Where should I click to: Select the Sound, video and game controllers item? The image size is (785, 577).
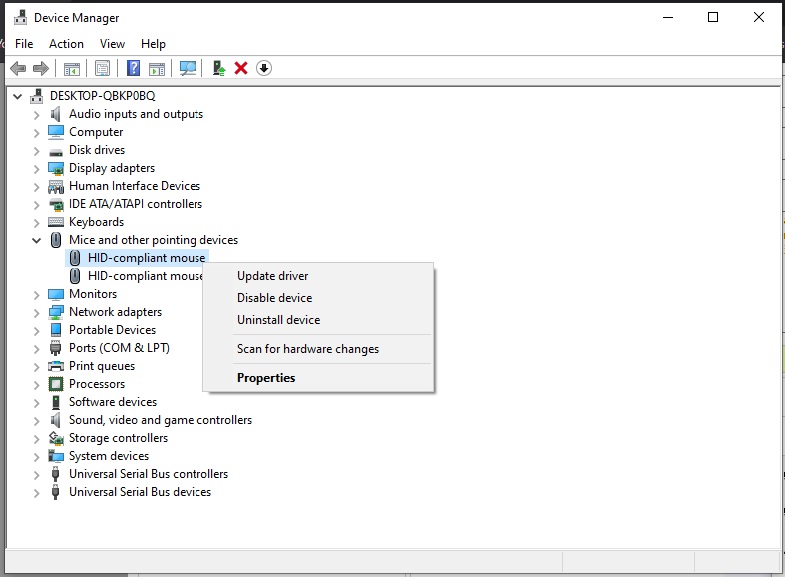click(160, 420)
